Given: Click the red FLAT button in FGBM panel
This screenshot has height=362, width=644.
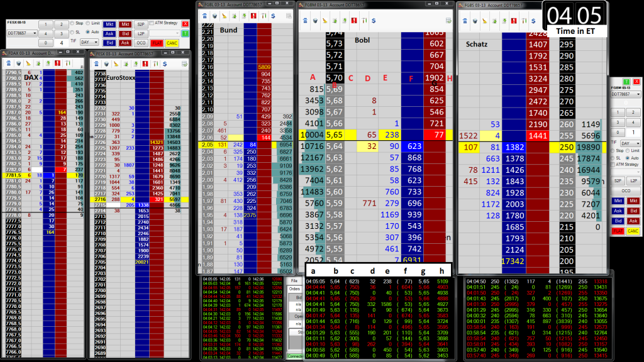Looking at the screenshot, I should click(x=618, y=231).
